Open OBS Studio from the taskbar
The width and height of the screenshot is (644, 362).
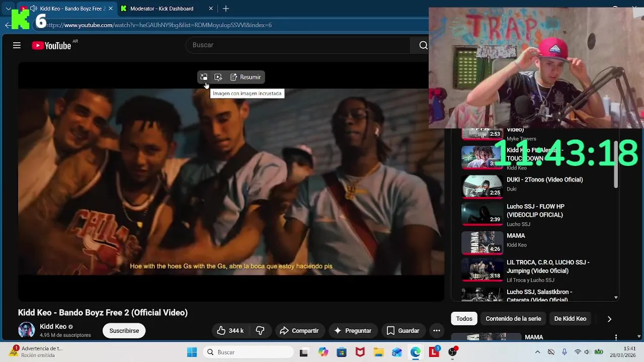point(452,352)
